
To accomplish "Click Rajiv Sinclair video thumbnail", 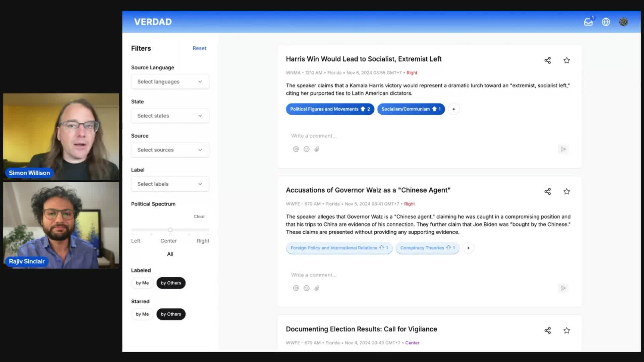I will point(61,225).
